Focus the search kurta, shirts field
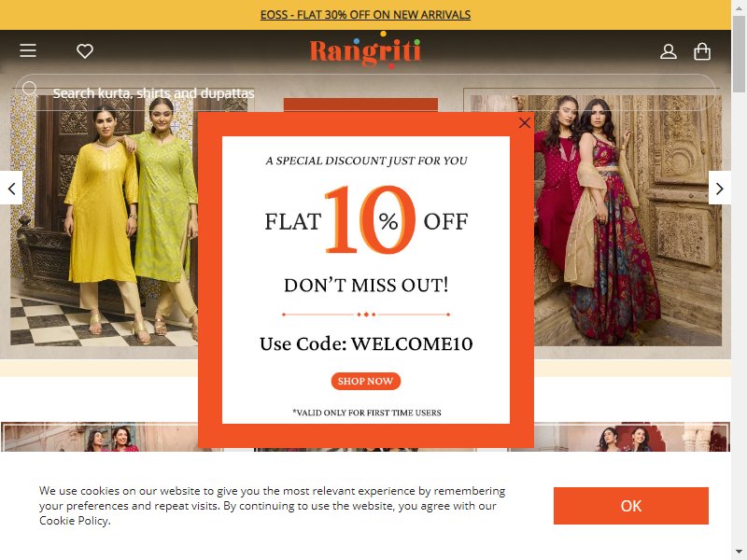This screenshot has height=560, width=747. tap(365, 92)
